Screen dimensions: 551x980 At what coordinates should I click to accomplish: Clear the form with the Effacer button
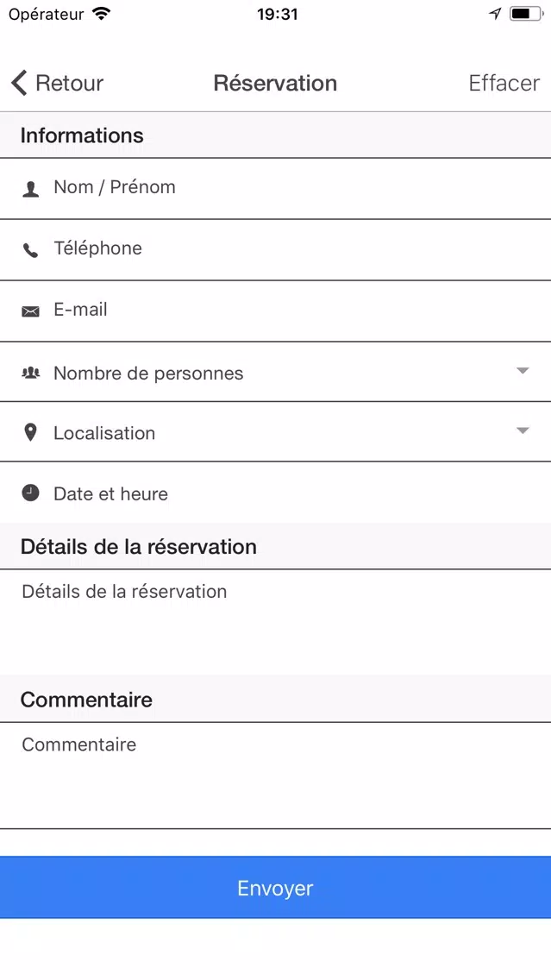[x=504, y=83]
